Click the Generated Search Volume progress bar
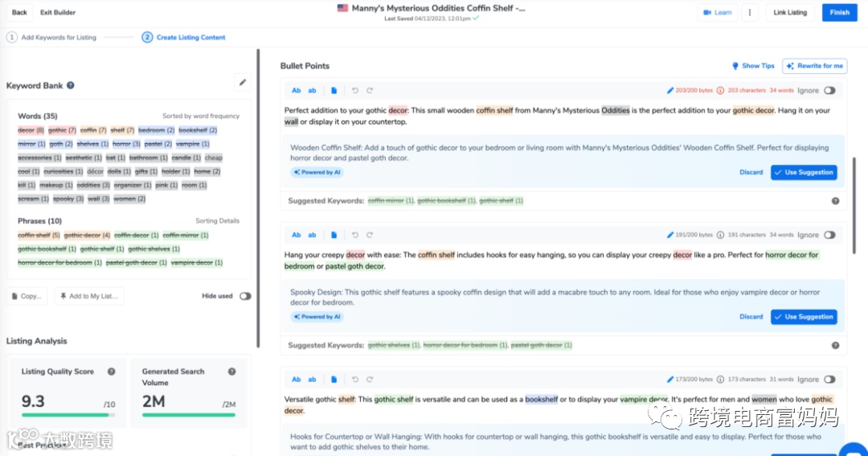Screen dimensions: 868x456 point(189,414)
